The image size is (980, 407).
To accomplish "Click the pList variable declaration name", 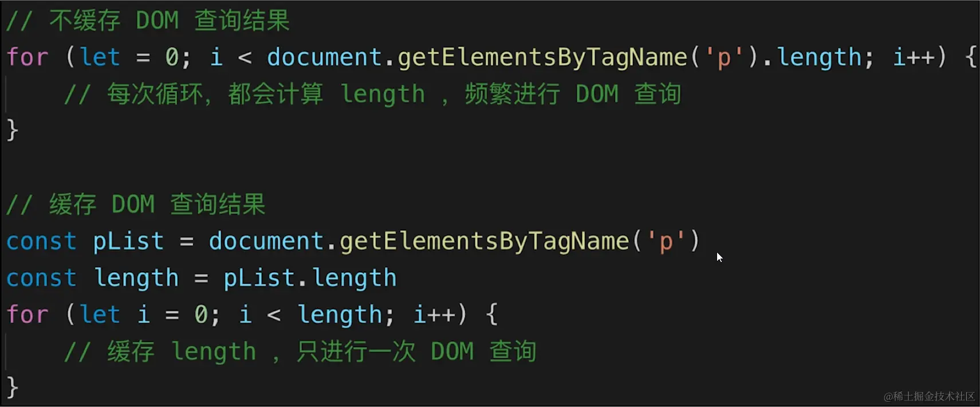I will 128,241.
